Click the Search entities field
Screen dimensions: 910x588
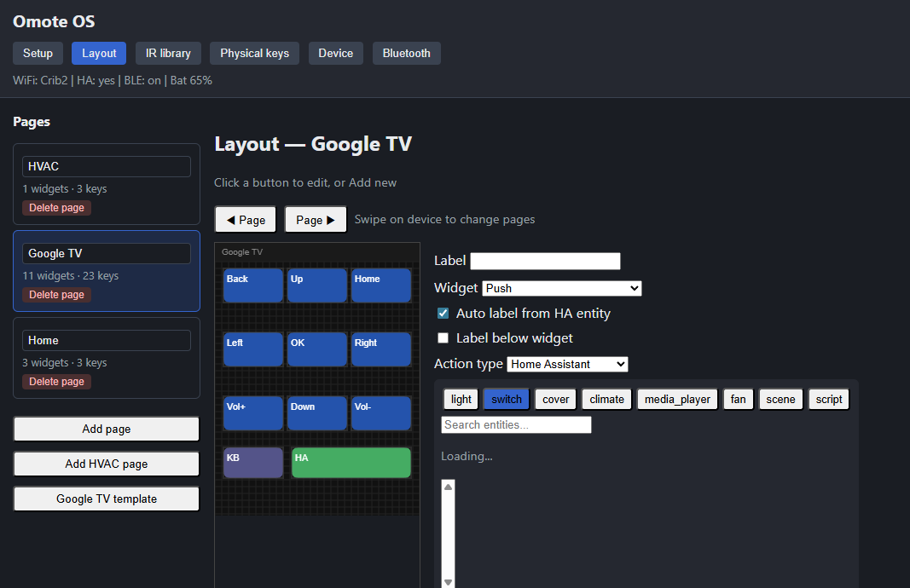pos(516,424)
